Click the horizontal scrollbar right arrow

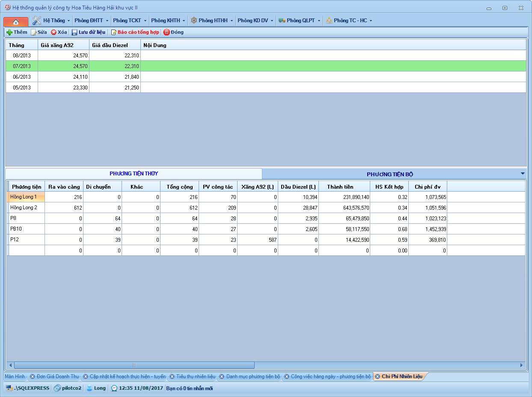click(521, 365)
